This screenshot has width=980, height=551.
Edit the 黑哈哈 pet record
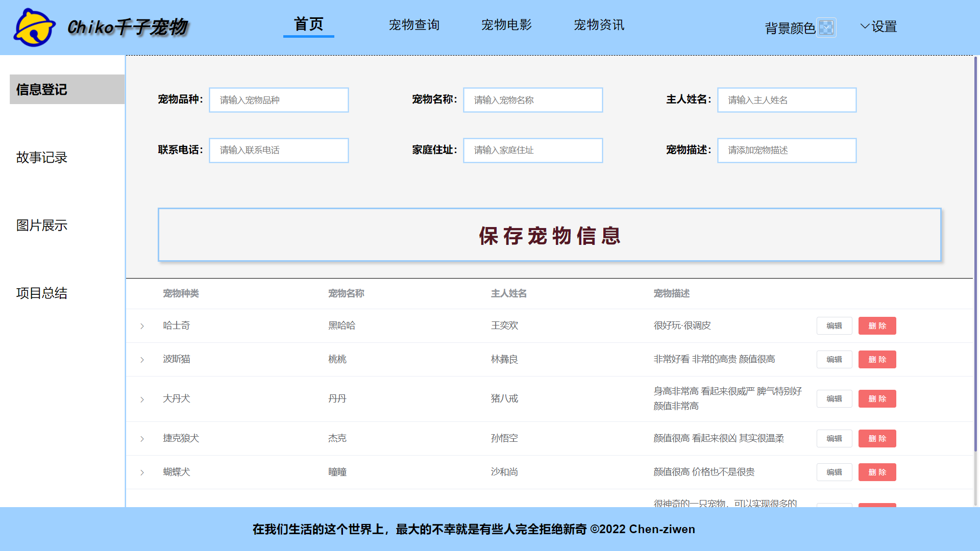click(x=834, y=325)
